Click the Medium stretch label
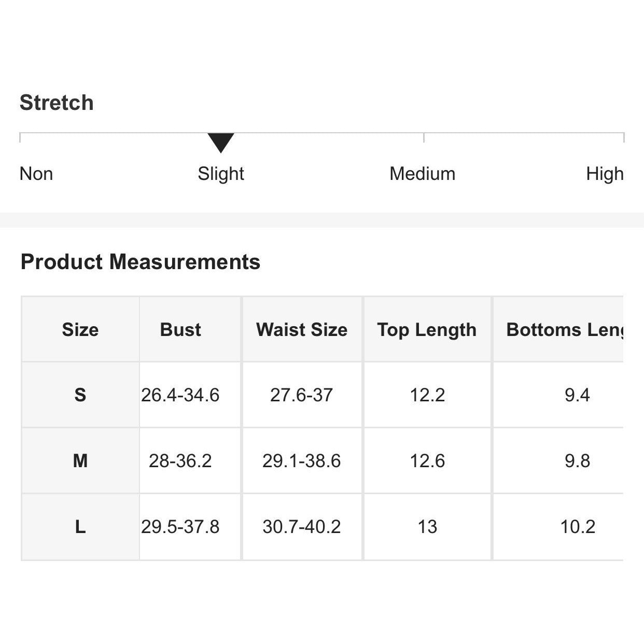 click(422, 174)
